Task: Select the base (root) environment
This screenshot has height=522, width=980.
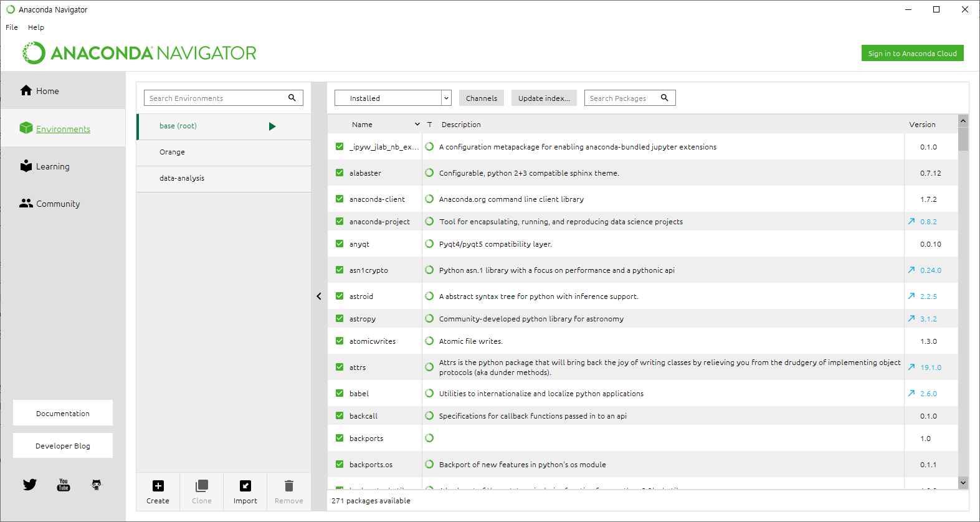Action: (x=224, y=126)
